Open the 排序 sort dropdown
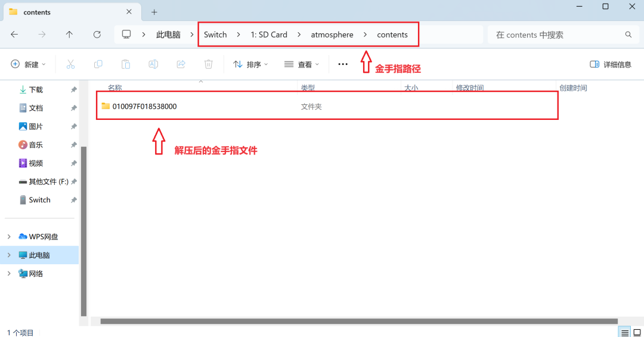The image size is (644, 337). point(250,64)
